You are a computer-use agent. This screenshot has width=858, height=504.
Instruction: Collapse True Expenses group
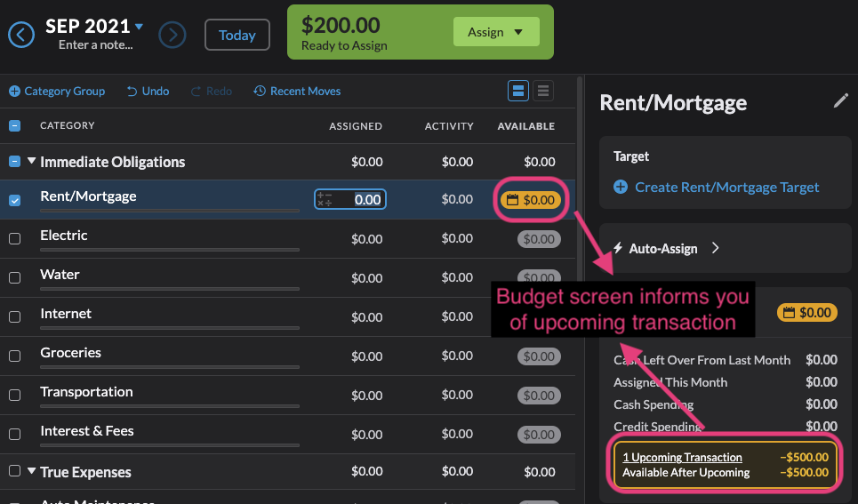coord(32,470)
